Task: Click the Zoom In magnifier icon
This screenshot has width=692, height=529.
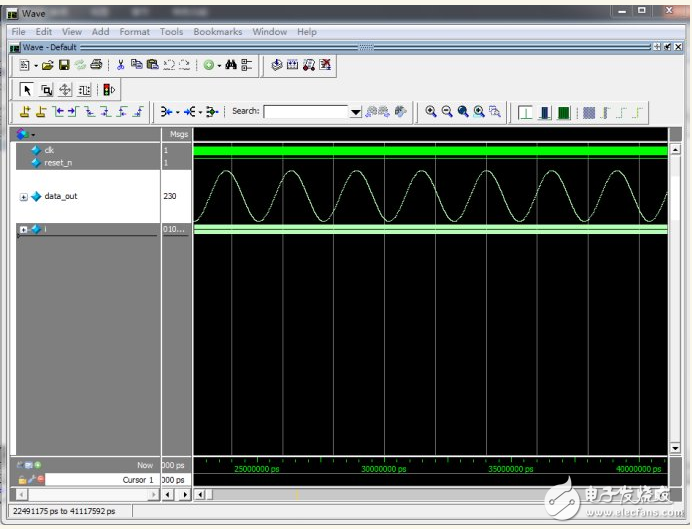Action: [431, 112]
